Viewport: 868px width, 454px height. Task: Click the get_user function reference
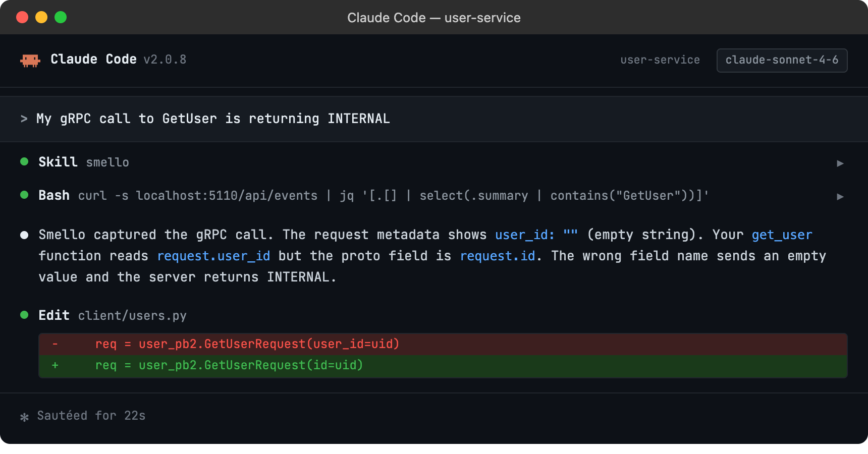click(x=782, y=235)
